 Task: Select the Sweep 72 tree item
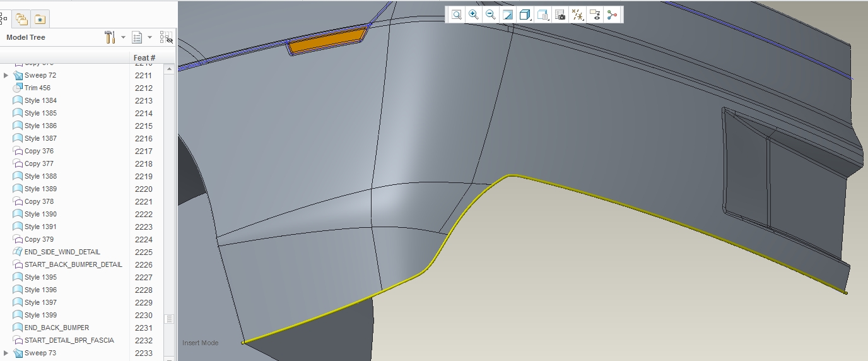(x=40, y=75)
